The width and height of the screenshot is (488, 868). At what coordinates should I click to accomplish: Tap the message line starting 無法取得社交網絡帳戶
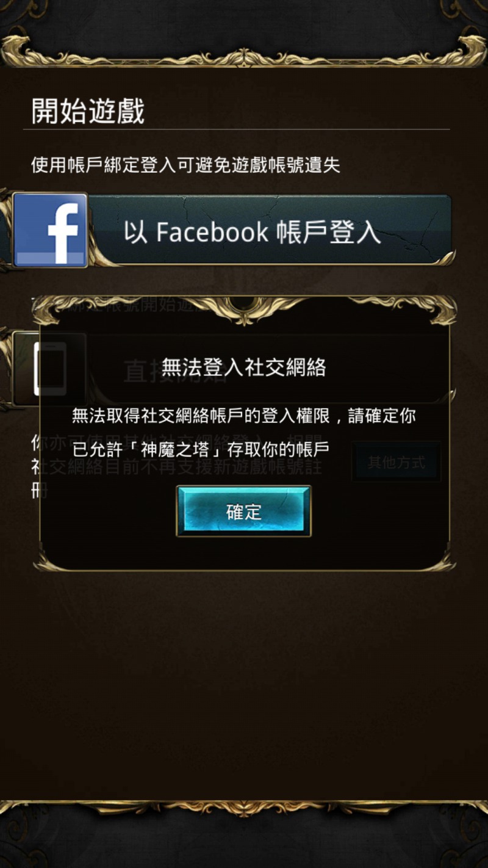click(244, 416)
